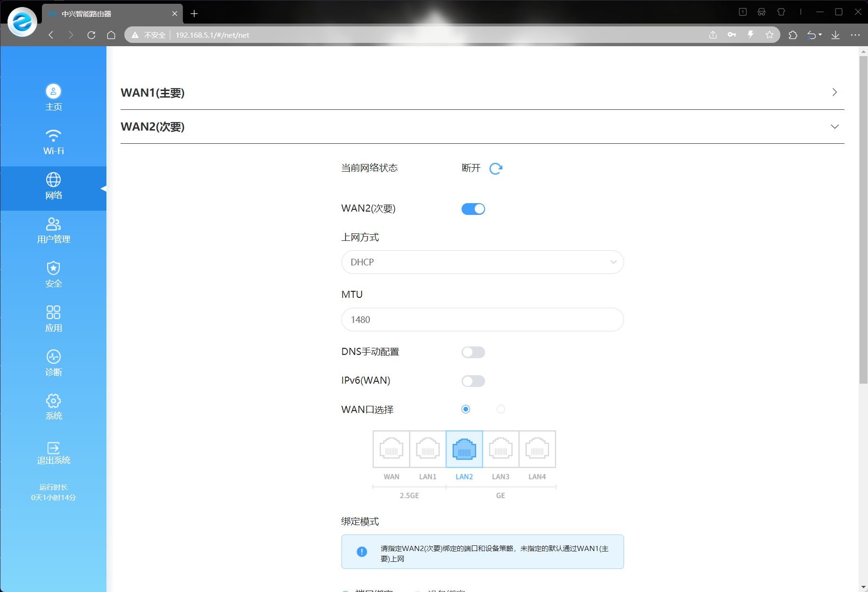Open the browser downloads icon
This screenshot has width=868, height=592.
(836, 35)
